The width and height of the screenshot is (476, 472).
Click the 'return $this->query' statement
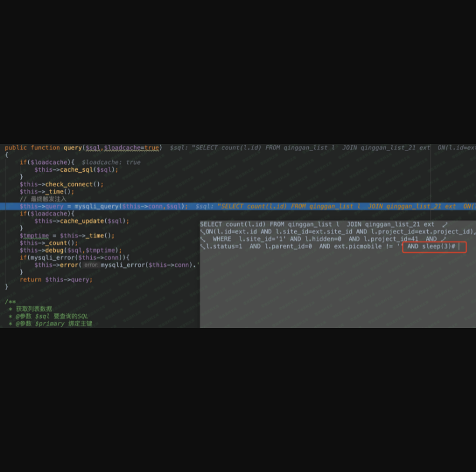[56, 279]
